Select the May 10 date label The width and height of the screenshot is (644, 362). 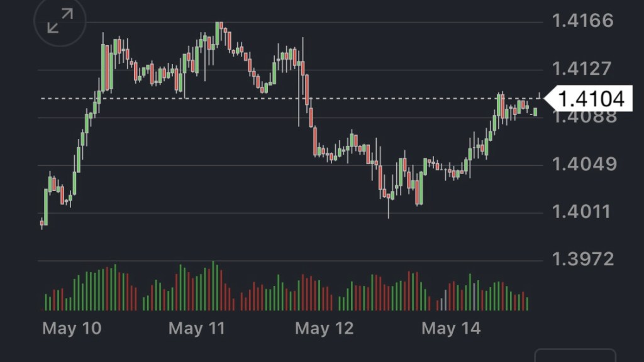[71, 329]
